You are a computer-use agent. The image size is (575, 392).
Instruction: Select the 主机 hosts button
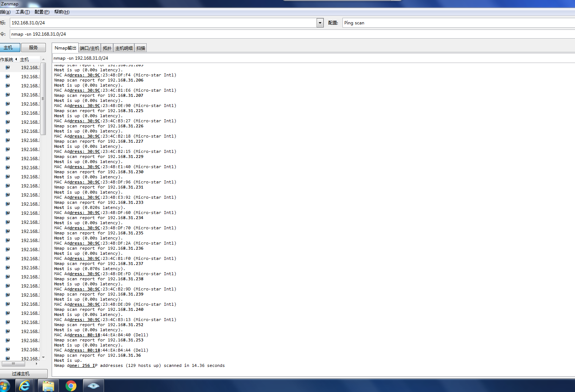click(10, 48)
